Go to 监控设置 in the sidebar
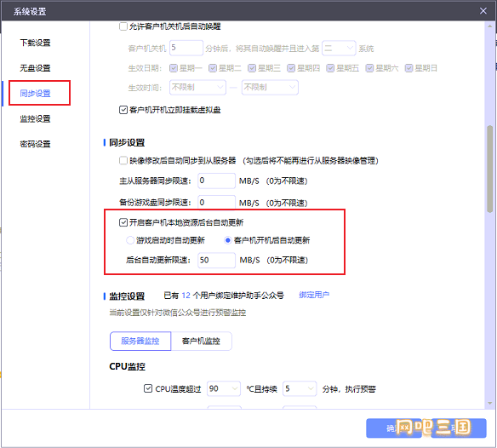 [x=35, y=118]
